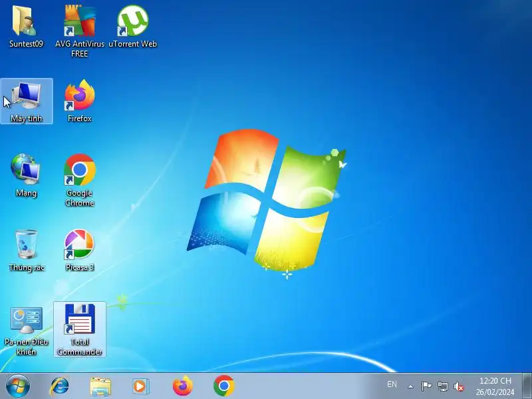Select the Picasa 3 desktop shortcut

pos(80,251)
